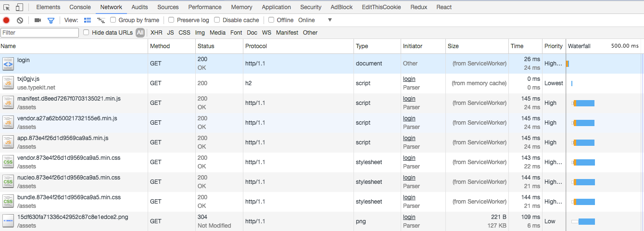Check Hide data URLs

pos(86,33)
